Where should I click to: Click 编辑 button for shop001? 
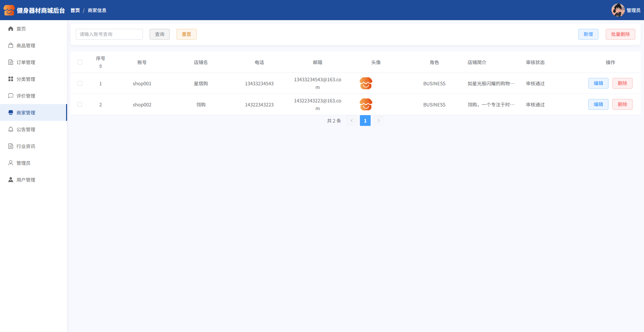coord(598,83)
